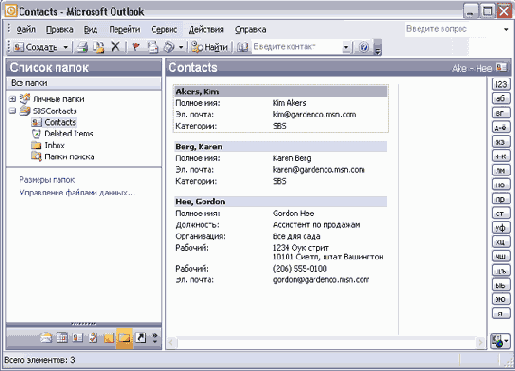Open the Mail icon in navigation bar
The height and width of the screenshot is (371, 515).
46,338
